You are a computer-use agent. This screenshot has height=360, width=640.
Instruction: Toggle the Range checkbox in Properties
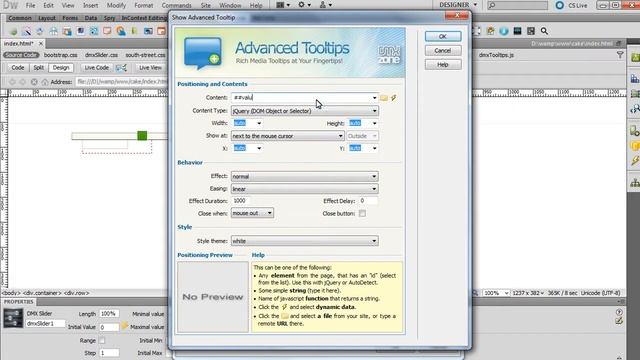coord(102,340)
